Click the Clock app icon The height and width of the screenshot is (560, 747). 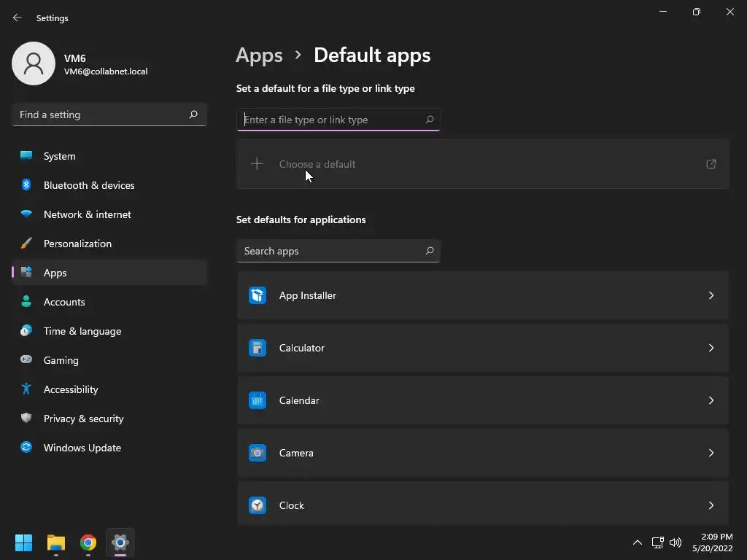click(258, 505)
